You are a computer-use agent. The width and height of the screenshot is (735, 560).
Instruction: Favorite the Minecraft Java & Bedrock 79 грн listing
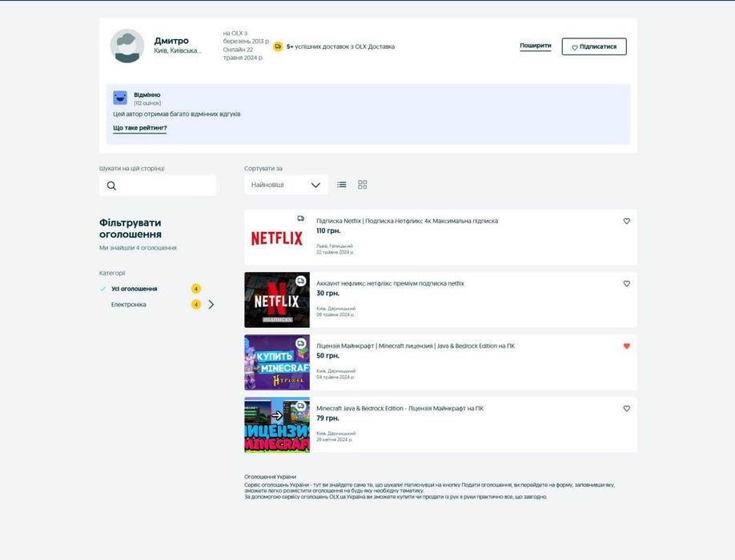(x=626, y=408)
